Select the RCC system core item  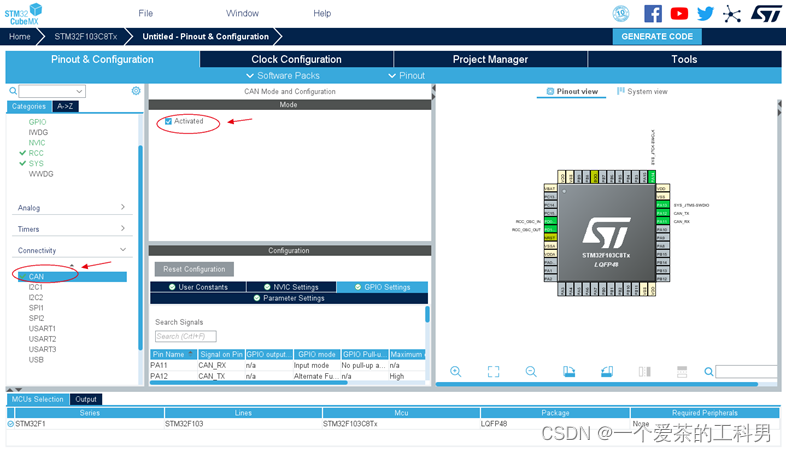point(36,153)
